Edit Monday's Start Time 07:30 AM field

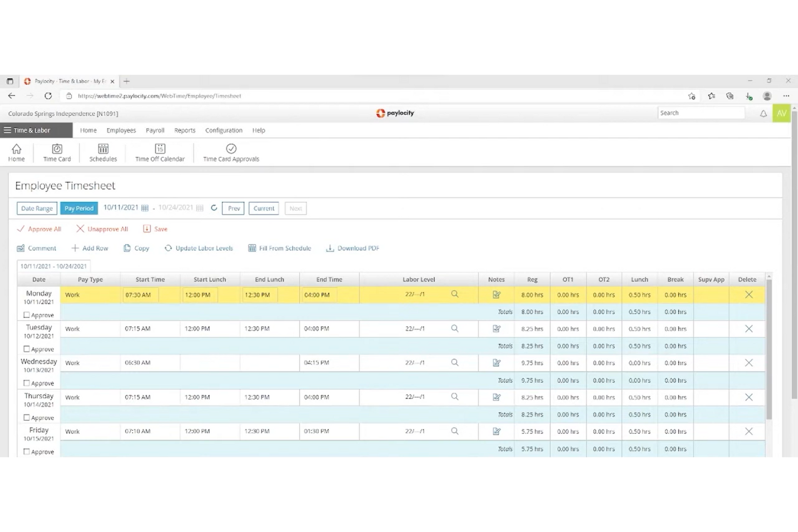coord(141,295)
